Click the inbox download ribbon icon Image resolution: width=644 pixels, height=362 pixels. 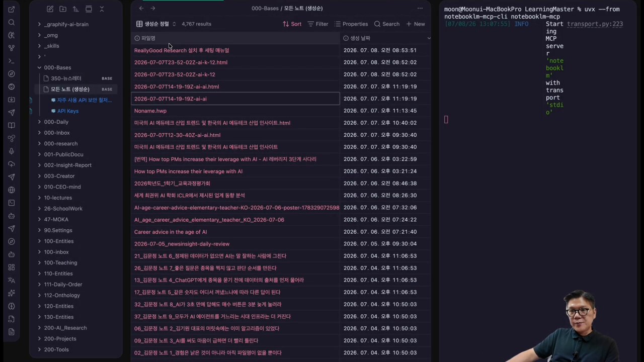coord(12,100)
